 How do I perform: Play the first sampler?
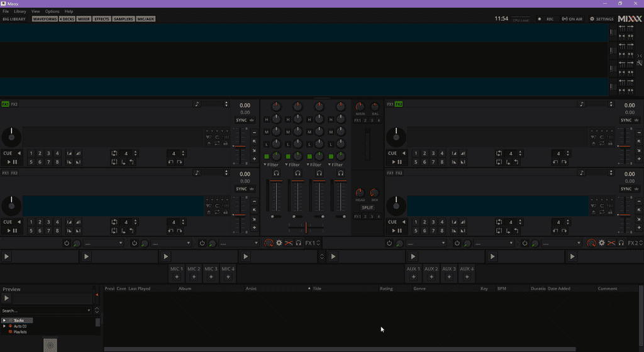(x=6, y=256)
